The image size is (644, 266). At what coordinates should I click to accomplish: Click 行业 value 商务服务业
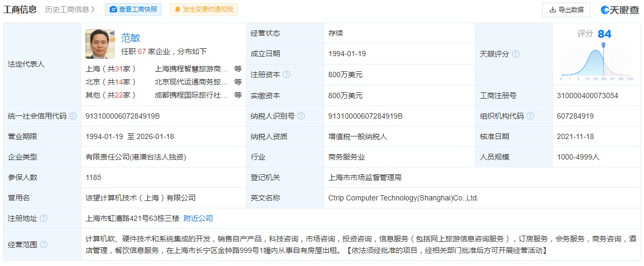347,157
